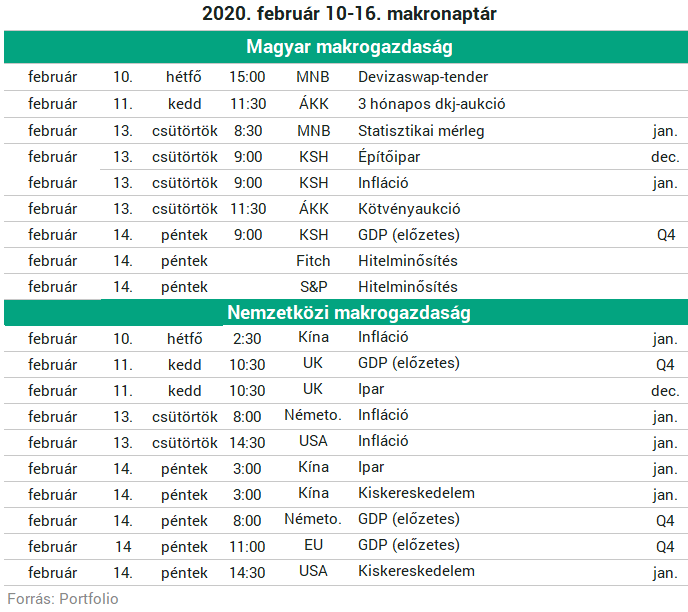Select the Kötvényaukció event text
The height and width of the screenshot is (612, 688).
tap(409, 209)
